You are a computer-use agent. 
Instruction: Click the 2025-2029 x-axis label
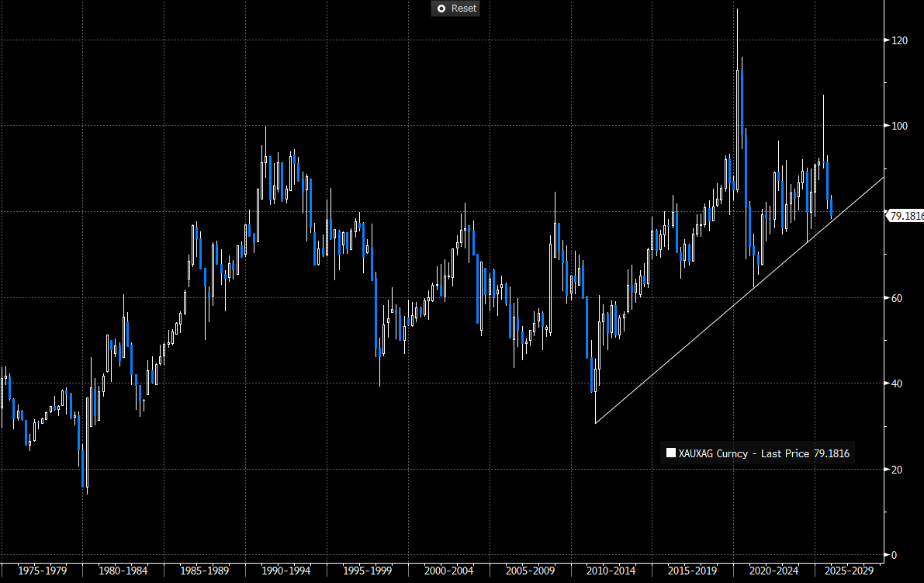click(850, 571)
